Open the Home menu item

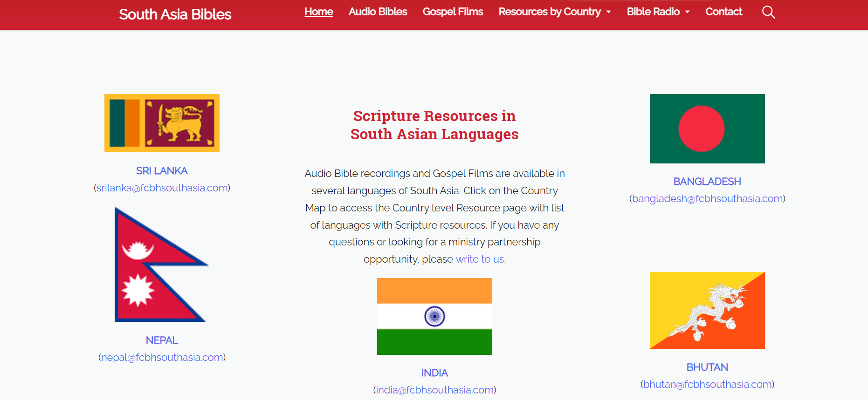click(318, 12)
